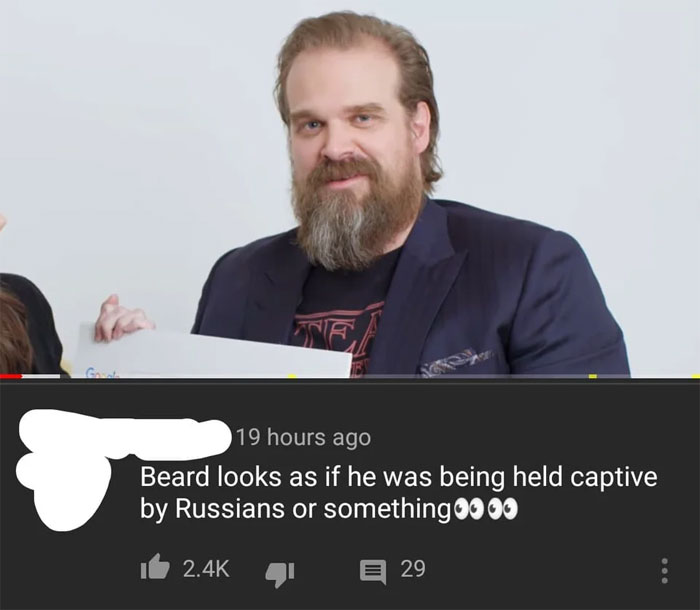Click the 2.4K like count

click(x=206, y=569)
